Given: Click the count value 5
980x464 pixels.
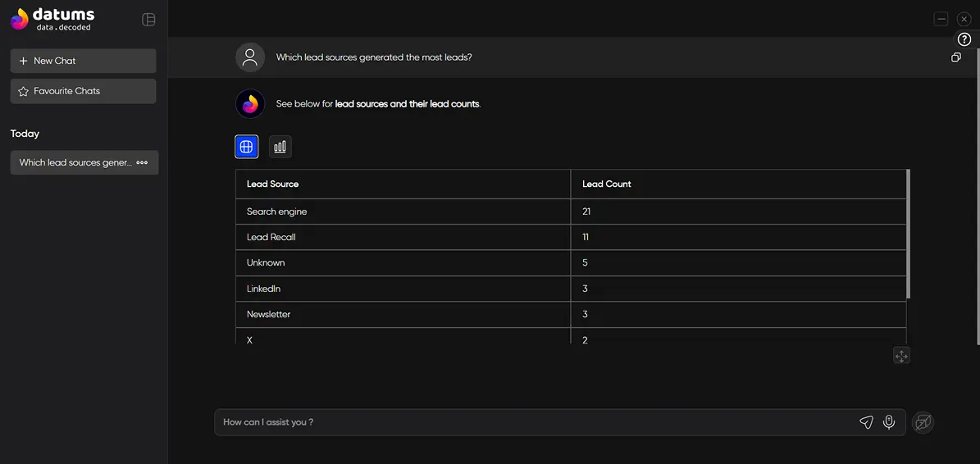Looking at the screenshot, I should tap(585, 263).
